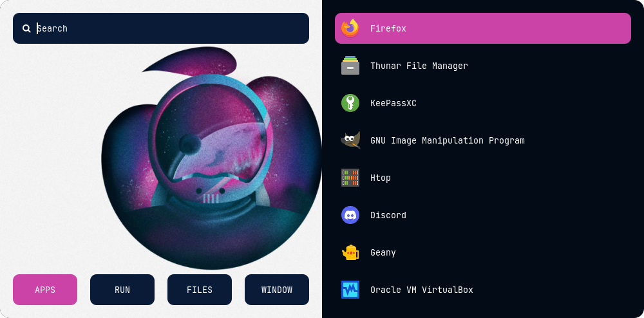
Task: Click the magnifying glass search icon
Action: 26,28
